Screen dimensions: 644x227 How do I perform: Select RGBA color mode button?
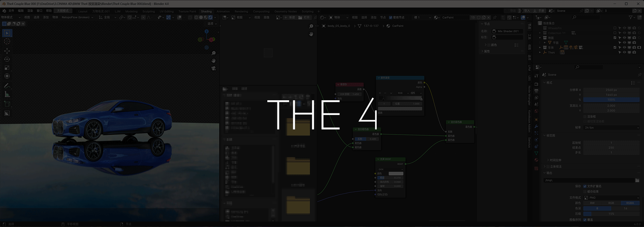point(630,203)
